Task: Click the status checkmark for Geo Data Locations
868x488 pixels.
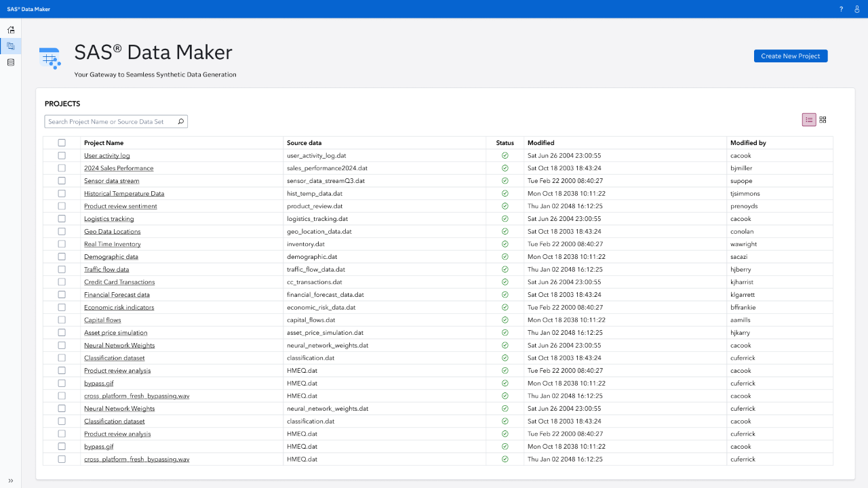Action: (x=505, y=232)
